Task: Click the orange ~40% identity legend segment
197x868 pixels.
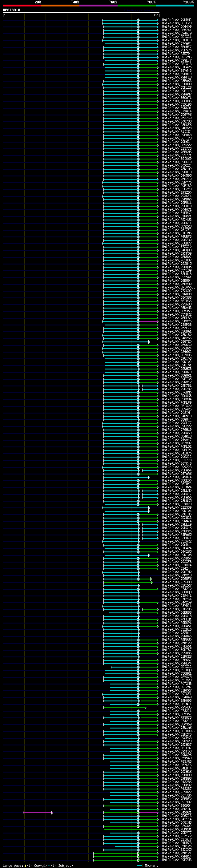Action: click(x=60, y=6)
